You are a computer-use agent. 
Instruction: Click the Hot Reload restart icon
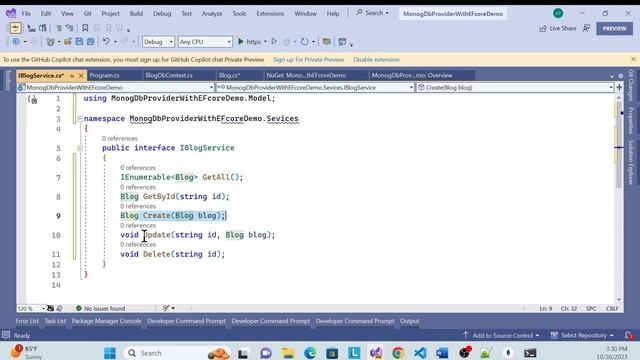[304, 42]
